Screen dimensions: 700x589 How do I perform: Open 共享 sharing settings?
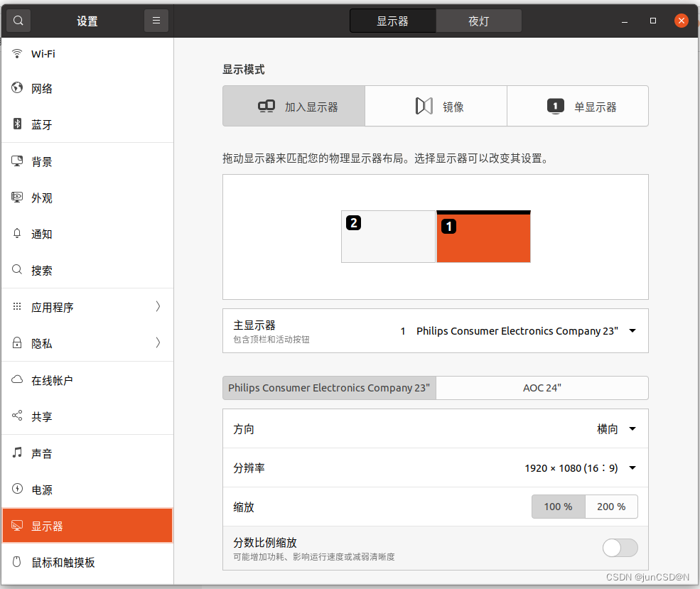click(x=87, y=416)
